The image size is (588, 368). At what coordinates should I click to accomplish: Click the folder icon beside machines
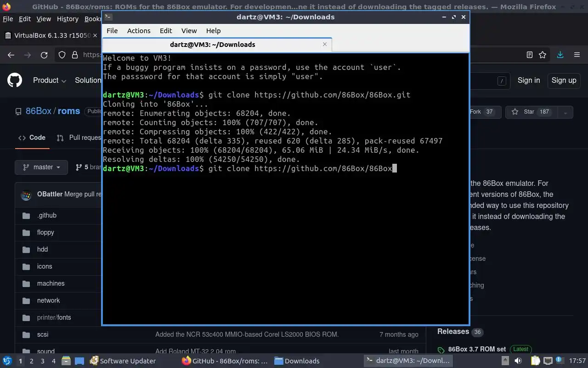click(26, 283)
